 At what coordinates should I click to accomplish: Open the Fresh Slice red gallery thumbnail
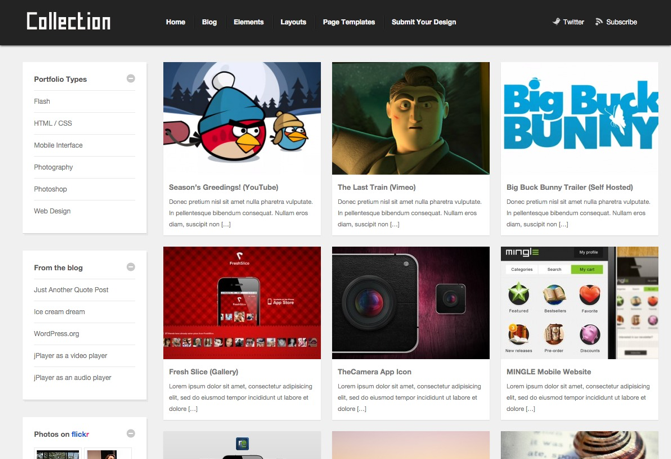coord(242,303)
